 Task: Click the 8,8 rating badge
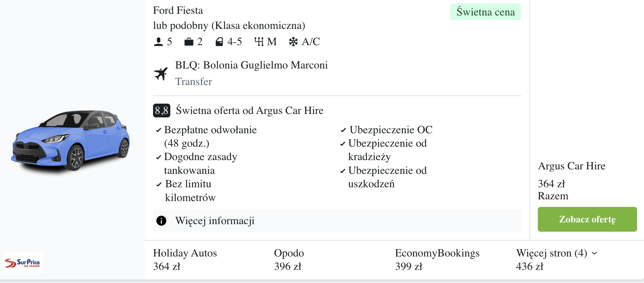(x=161, y=111)
